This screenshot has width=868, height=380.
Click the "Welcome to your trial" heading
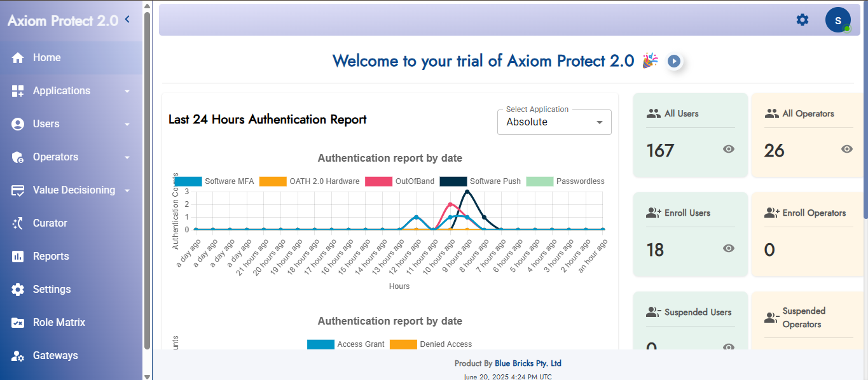point(483,61)
